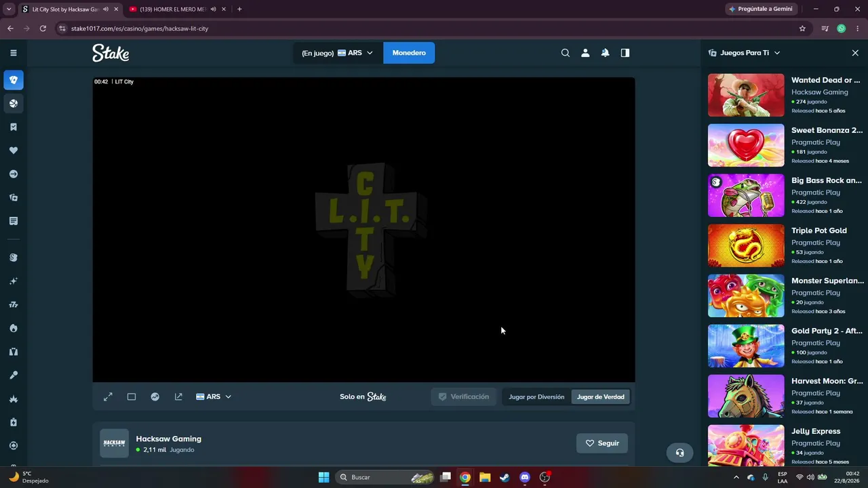Open the weather widget in the taskbar
The width and height of the screenshot is (868, 488).
(x=28, y=477)
